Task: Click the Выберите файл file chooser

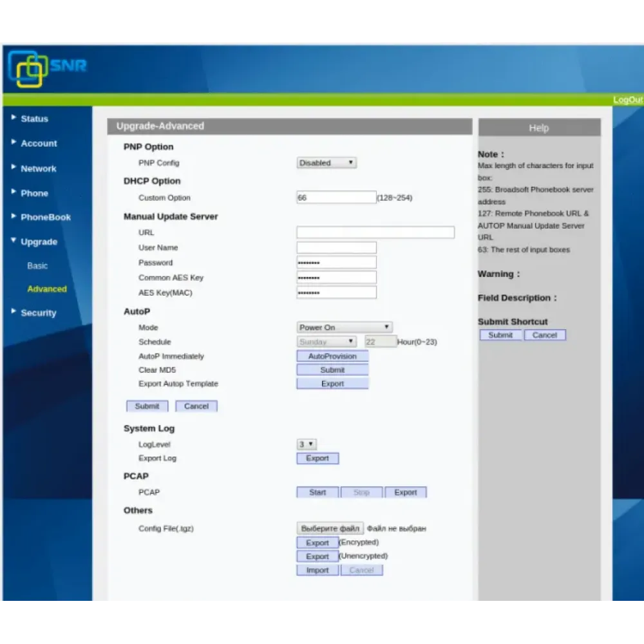Action: [330, 529]
